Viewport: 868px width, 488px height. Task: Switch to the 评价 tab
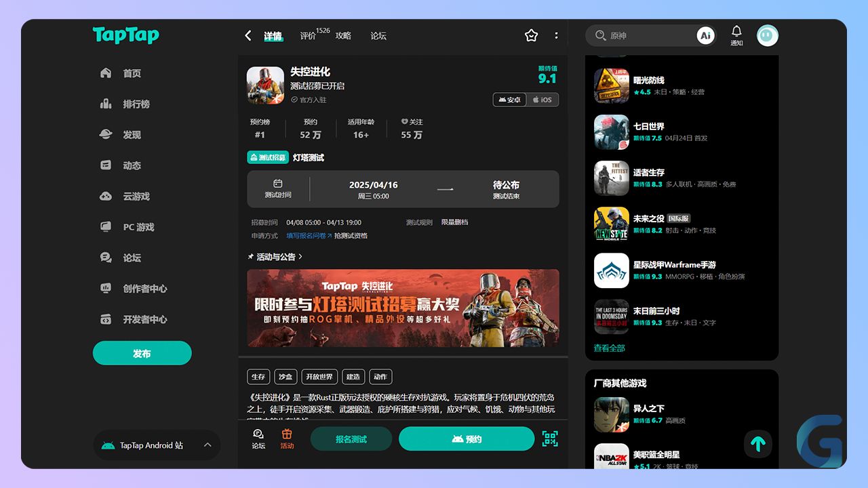coord(308,36)
